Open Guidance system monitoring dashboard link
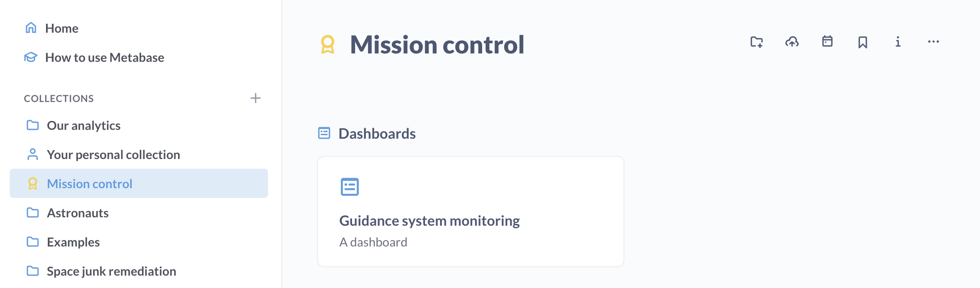The width and height of the screenshot is (980, 288). 429,221
